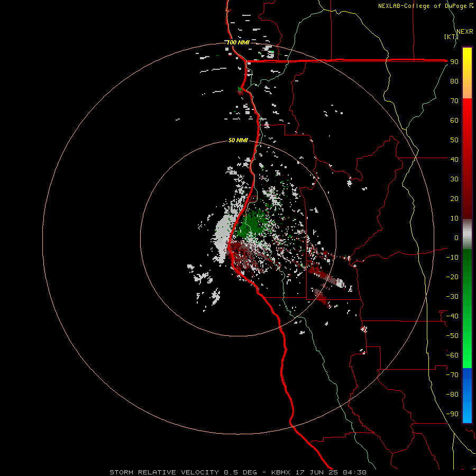Image resolution: width=476 pixels, height=476 pixels.
Task: Click the -20 value on the velocity scale
Action: coord(452,277)
